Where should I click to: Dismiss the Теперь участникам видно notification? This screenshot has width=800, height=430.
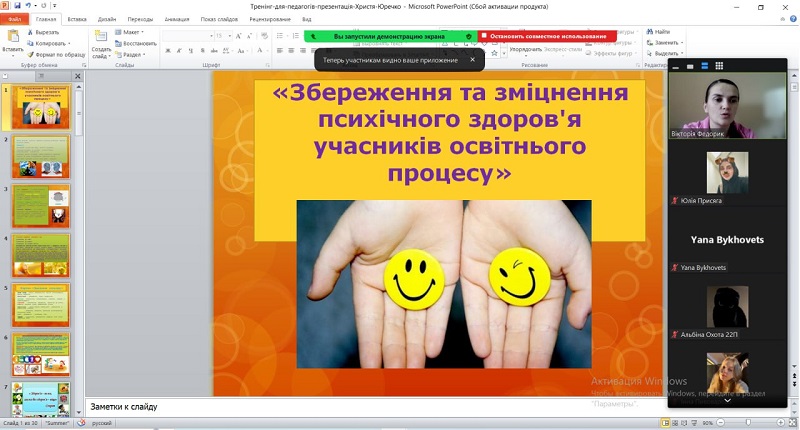[x=472, y=60]
